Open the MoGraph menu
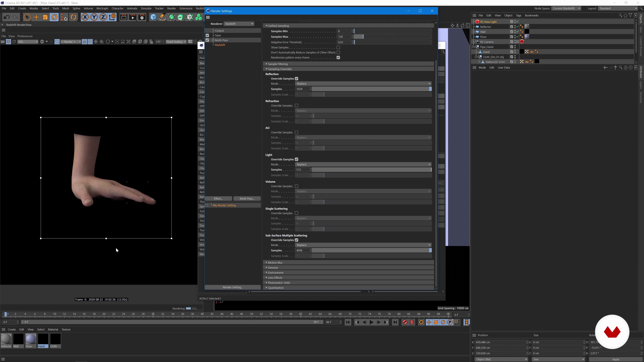The width and height of the screenshot is (644, 362). (x=102, y=9)
